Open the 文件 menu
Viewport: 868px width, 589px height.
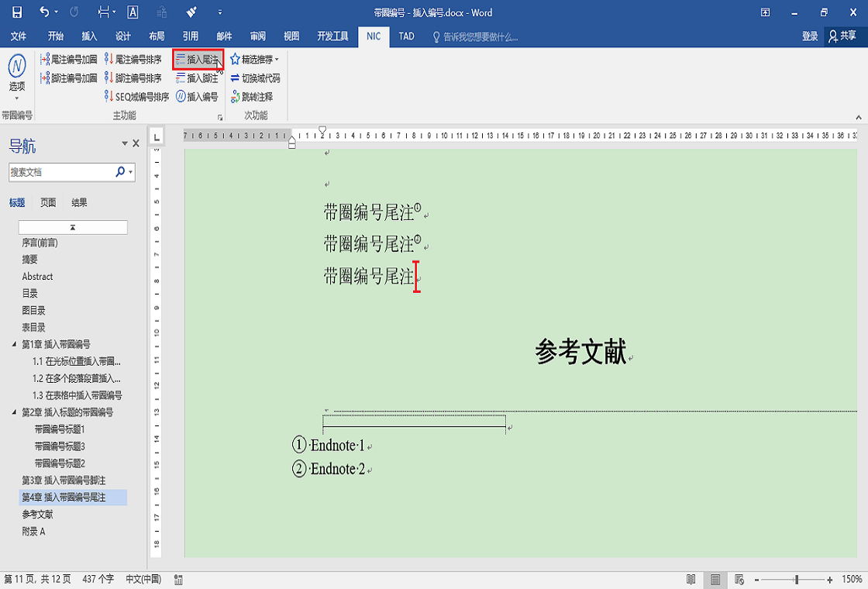(x=19, y=36)
